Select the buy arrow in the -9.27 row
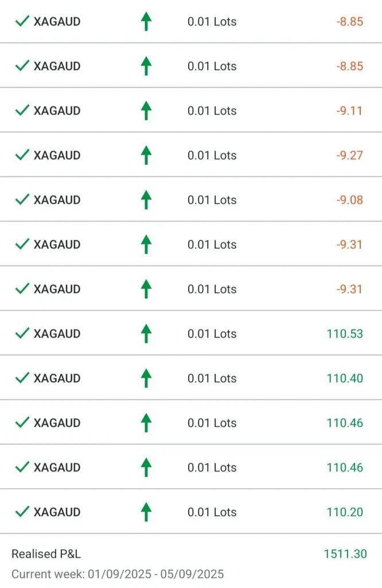 [146, 155]
